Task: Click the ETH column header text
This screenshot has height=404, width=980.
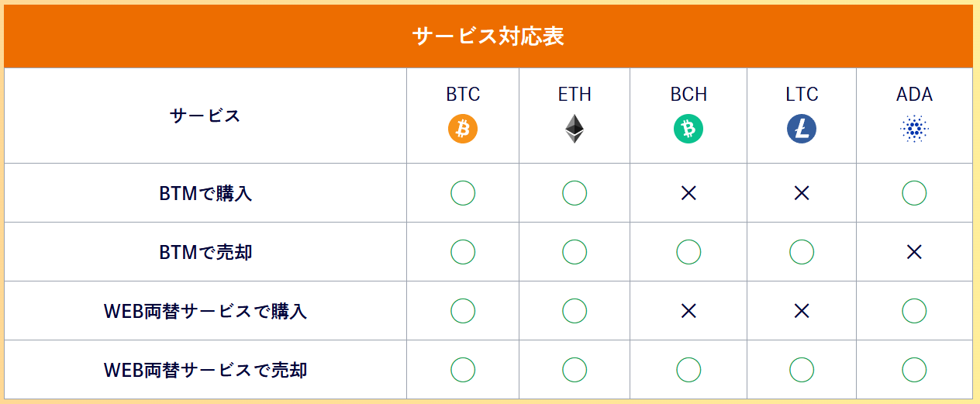Action: (x=574, y=95)
